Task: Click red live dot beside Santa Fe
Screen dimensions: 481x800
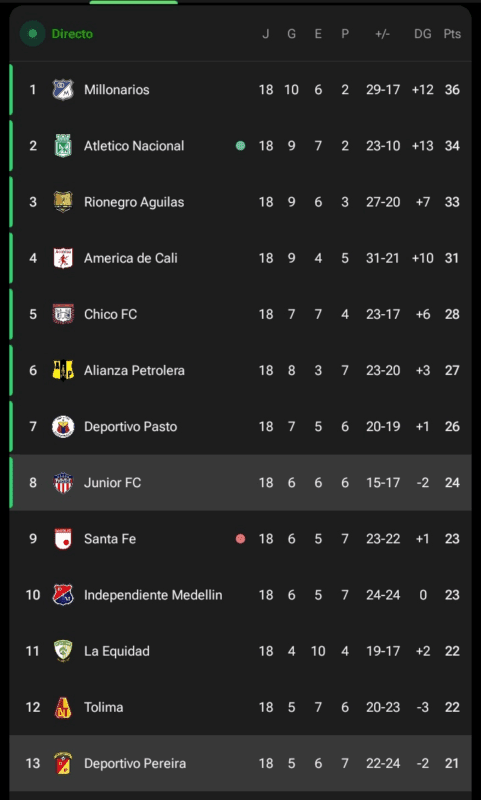Action: pyautogui.click(x=240, y=539)
